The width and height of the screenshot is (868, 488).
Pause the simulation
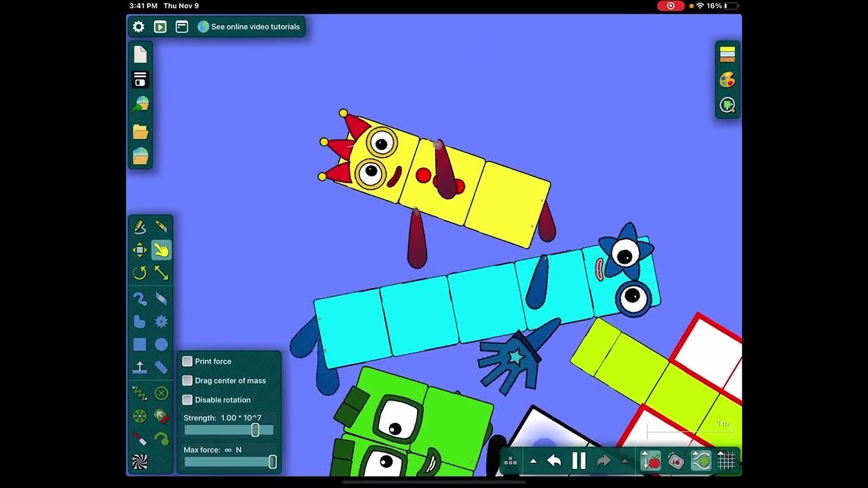coord(578,461)
